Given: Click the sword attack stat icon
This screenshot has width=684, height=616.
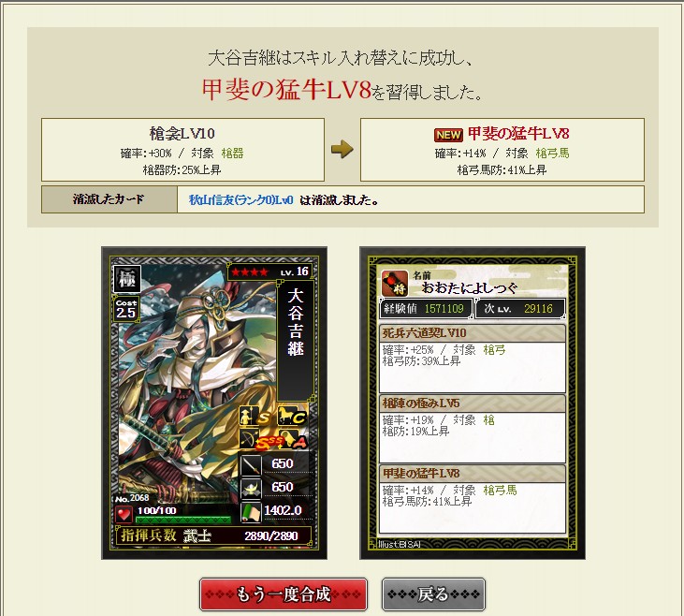Looking at the screenshot, I should click(252, 464).
